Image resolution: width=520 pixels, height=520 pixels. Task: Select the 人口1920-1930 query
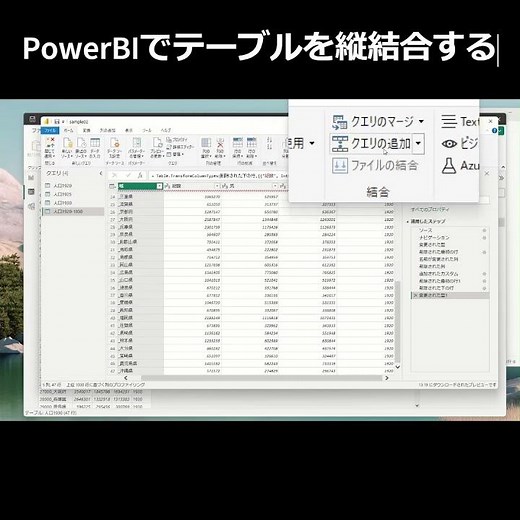[x=73, y=212]
